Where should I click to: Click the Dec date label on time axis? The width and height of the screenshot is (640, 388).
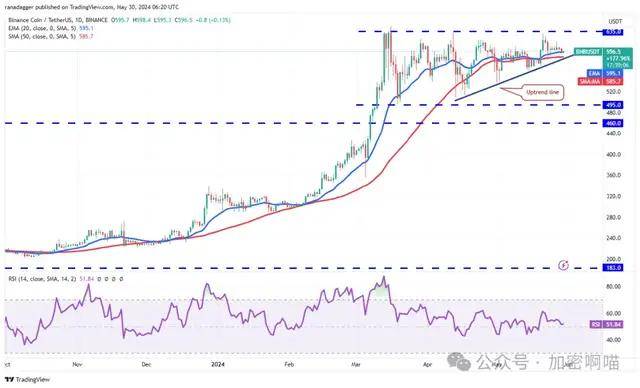(x=146, y=364)
